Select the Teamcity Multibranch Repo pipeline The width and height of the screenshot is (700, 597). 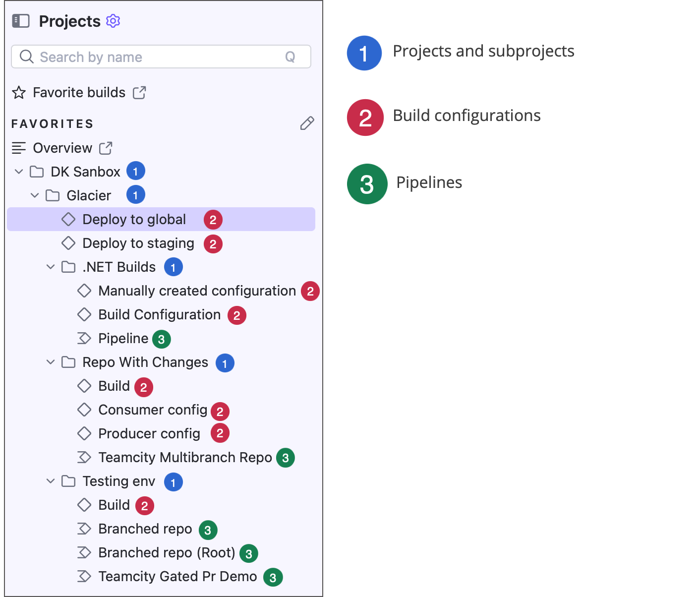(x=185, y=457)
